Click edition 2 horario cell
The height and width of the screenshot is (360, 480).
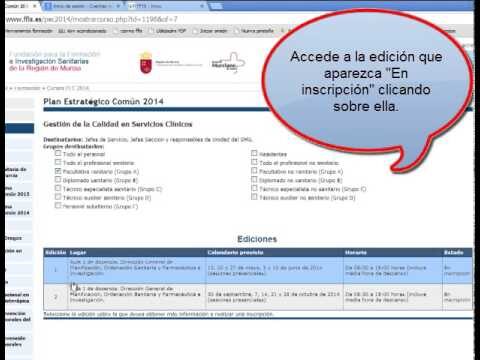pos(393,297)
